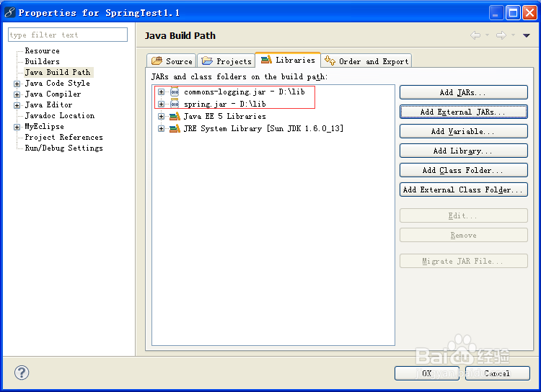Open forward history dropdown arrow
Viewport: 541px width, 392px height.
point(513,35)
